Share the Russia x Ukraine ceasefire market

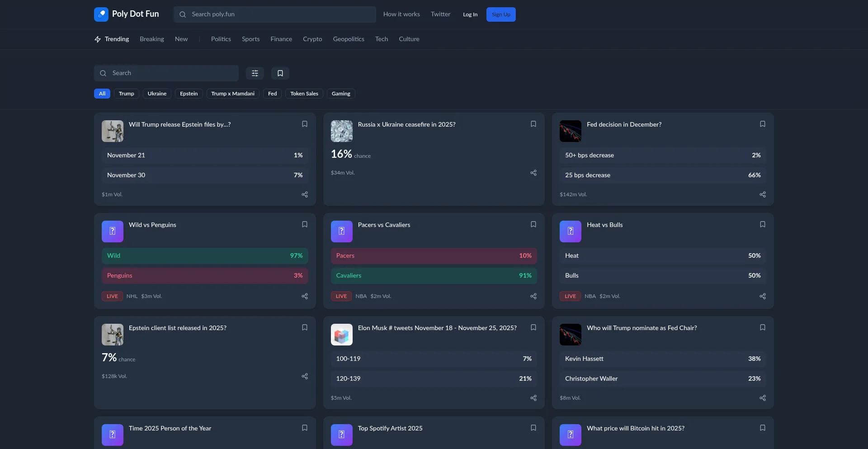click(533, 173)
